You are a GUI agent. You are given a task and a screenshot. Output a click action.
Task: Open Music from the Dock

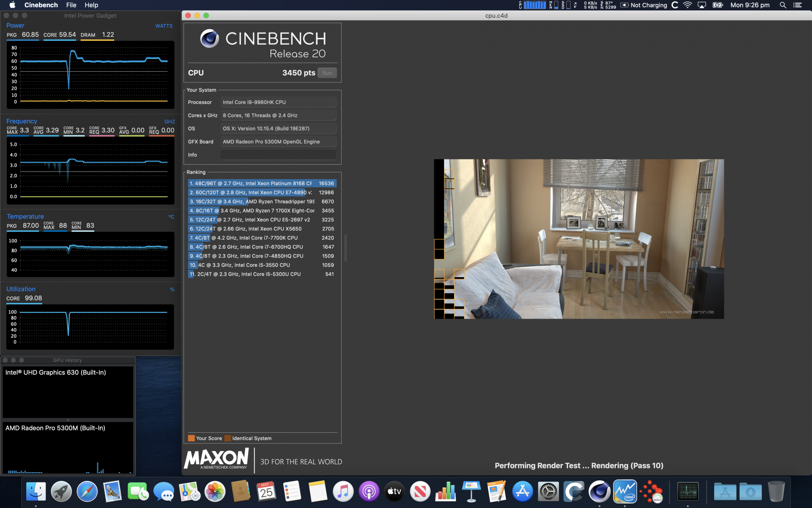click(x=343, y=491)
